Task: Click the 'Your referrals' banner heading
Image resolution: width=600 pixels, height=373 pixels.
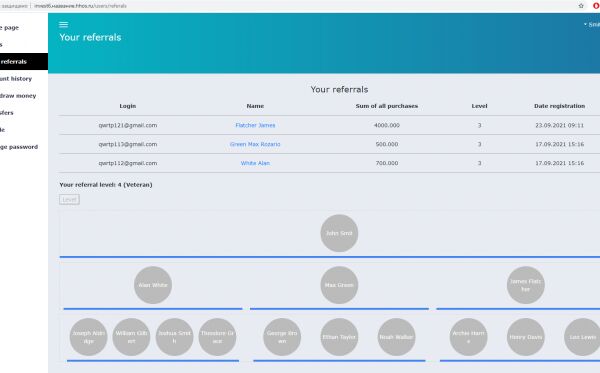Action: coord(90,37)
